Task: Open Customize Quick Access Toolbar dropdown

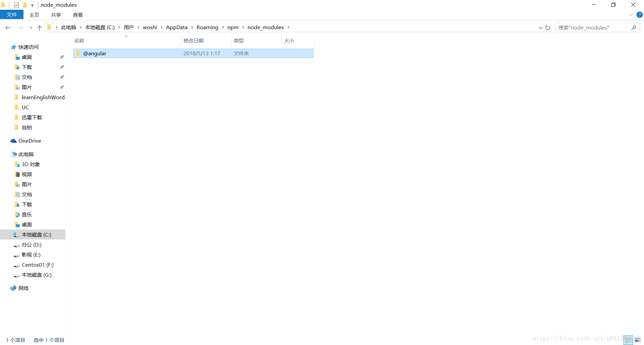Action: pos(32,5)
